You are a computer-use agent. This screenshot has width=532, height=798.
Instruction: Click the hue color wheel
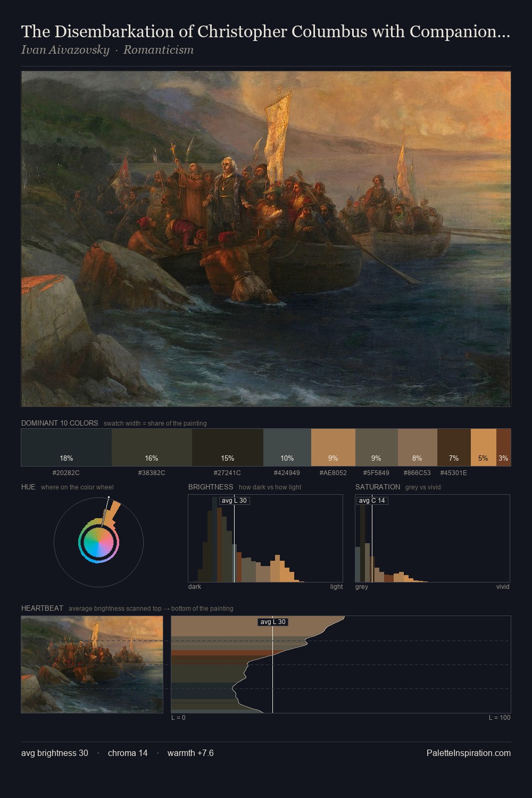(x=98, y=542)
